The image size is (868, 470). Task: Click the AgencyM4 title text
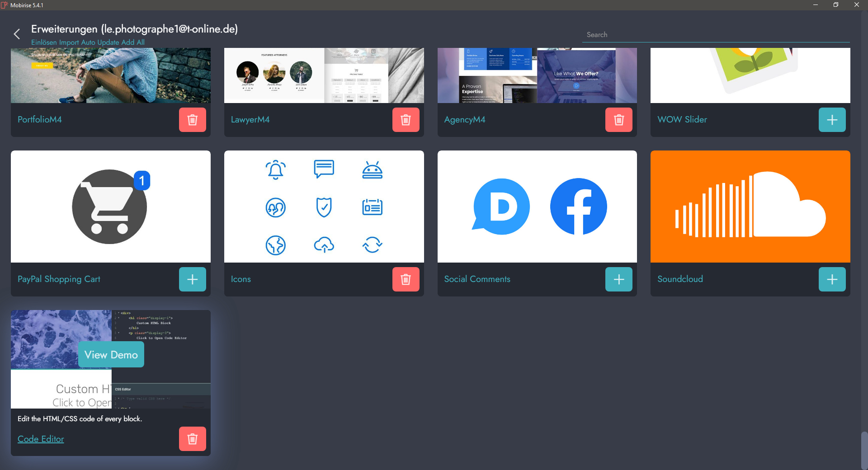click(465, 120)
